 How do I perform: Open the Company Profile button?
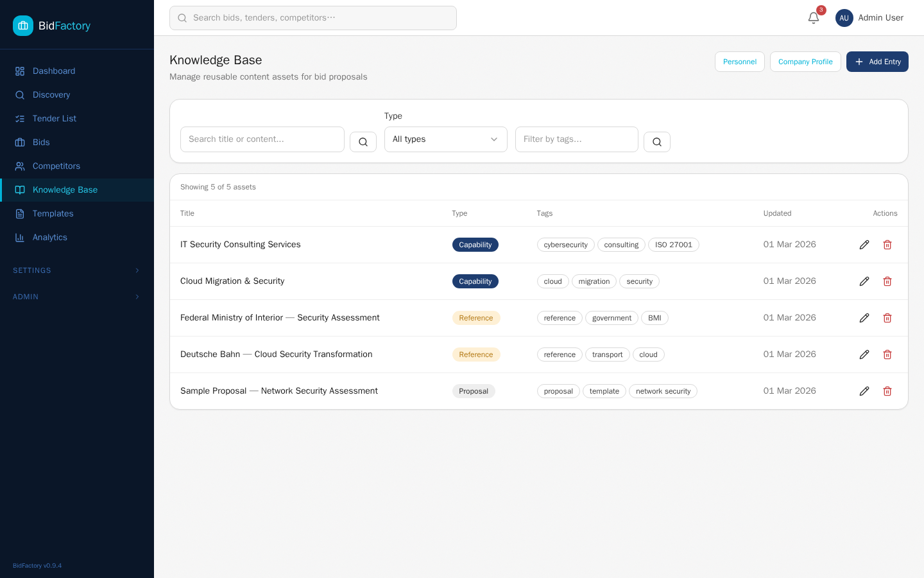[x=805, y=62]
